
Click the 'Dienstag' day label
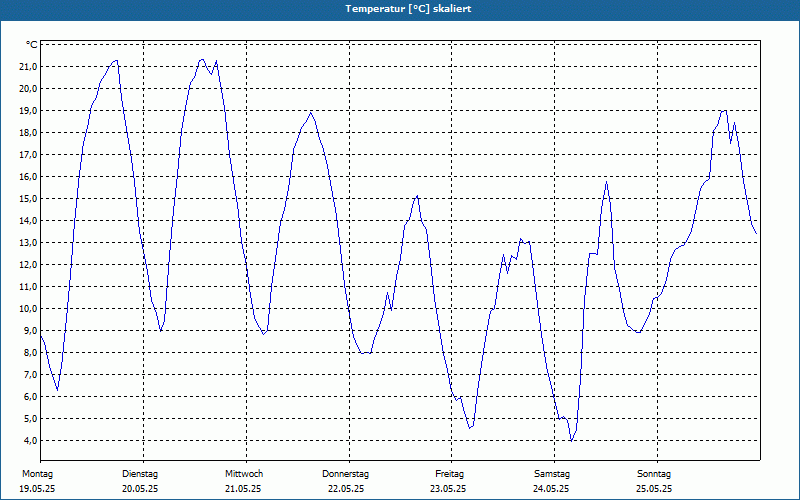140,474
